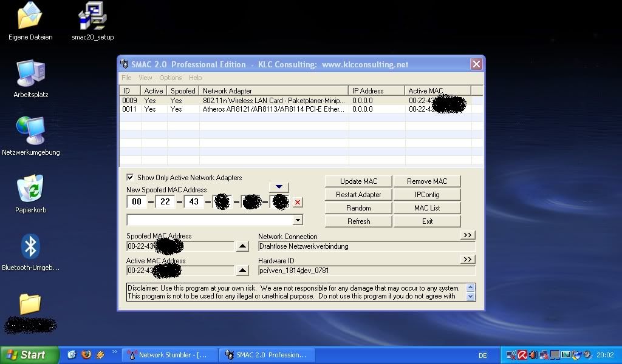
Task: Open the File menu
Action: tap(126, 78)
